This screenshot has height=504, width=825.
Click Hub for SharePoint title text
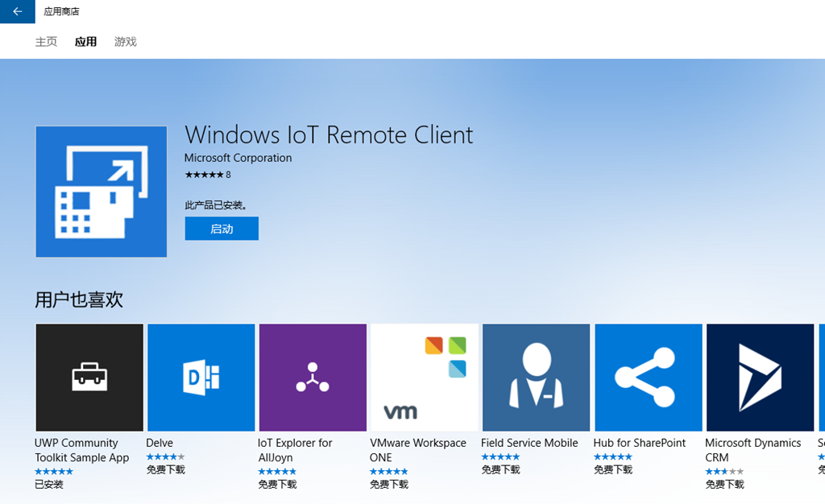pos(639,443)
